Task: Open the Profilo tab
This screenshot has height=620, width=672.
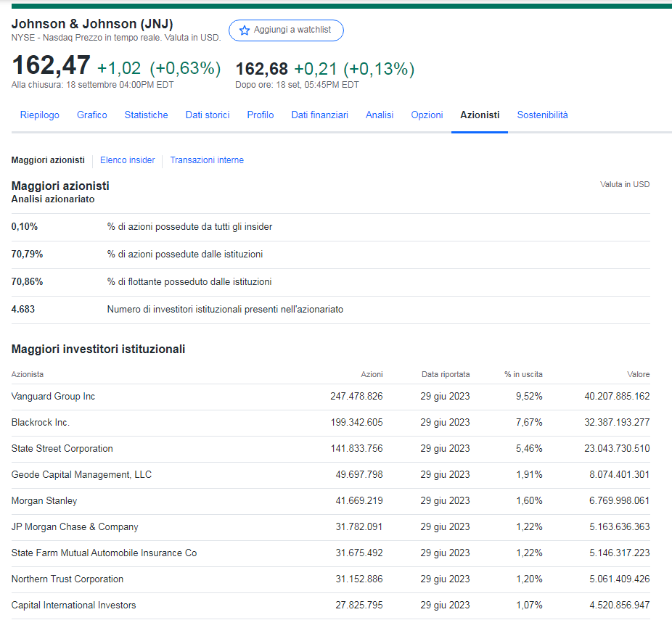Action: (261, 115)
